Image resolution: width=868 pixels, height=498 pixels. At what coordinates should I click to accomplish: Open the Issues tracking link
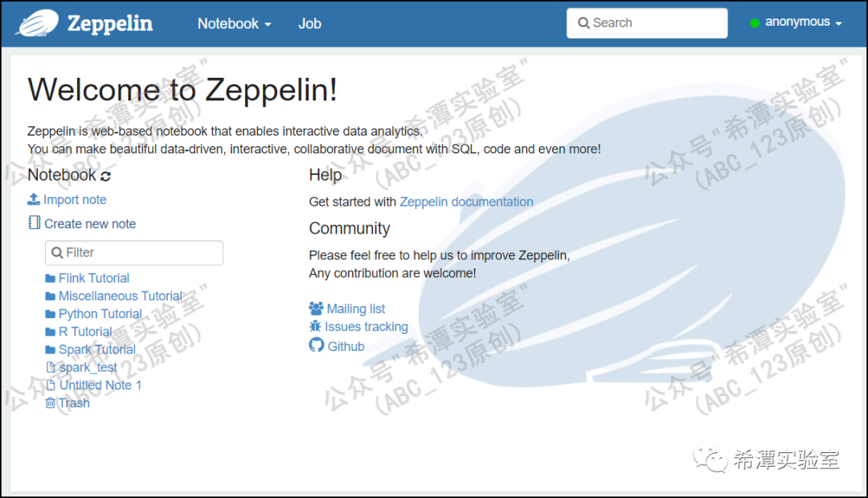pyautogui.click(x=366, y=326)
